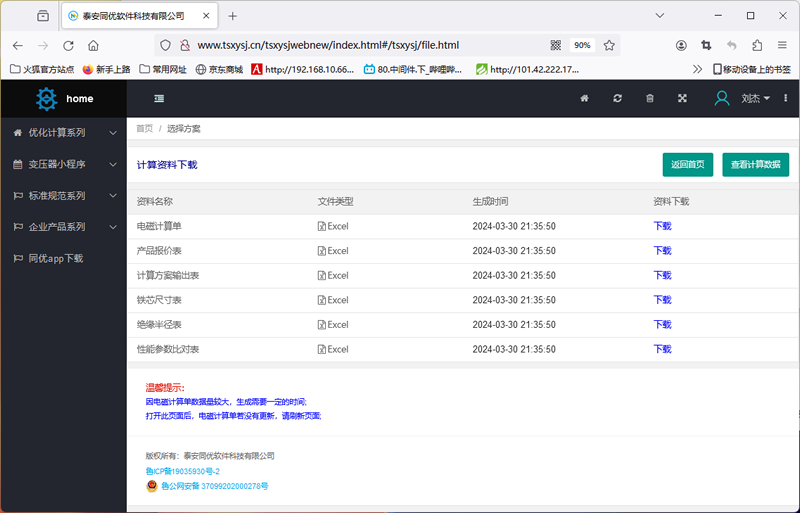Click the gear logo beside home
The width and height of the screenshot is (800, 513).
(46, 99)
